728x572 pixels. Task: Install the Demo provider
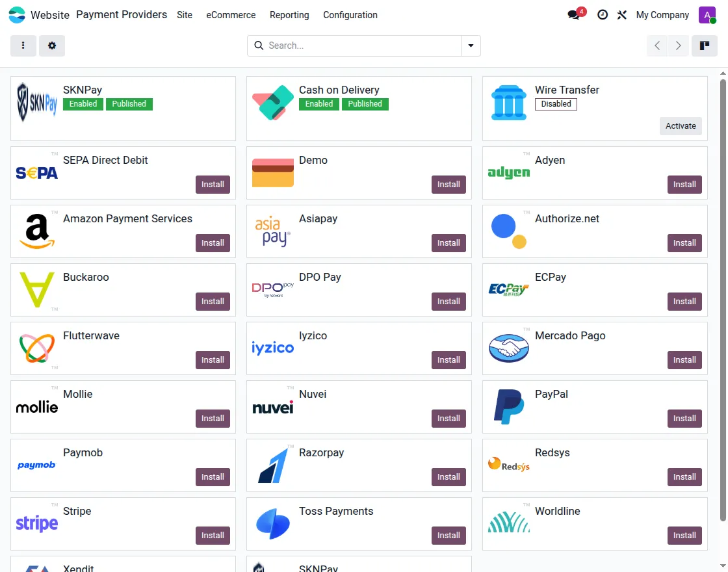coord(448,185)
